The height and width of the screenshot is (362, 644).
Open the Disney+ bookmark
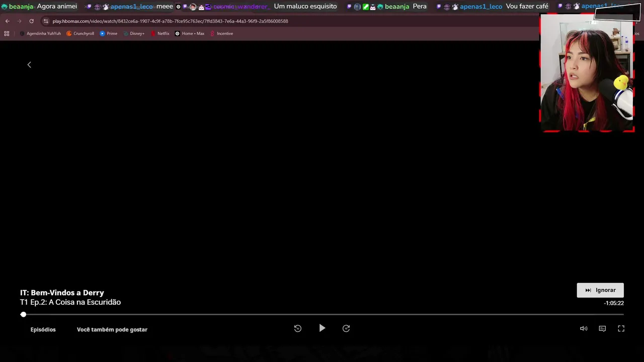[x=134, y=34]
